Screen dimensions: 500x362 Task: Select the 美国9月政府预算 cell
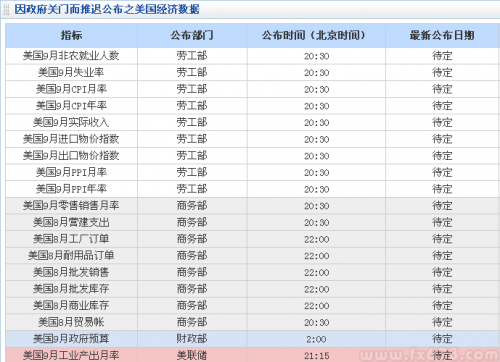71,339
